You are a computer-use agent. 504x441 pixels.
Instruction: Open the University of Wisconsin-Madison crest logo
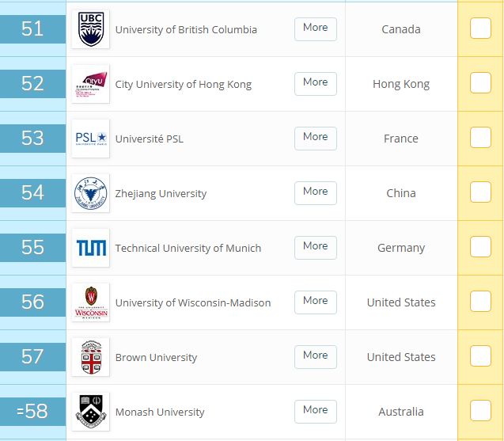coord(90,302)
